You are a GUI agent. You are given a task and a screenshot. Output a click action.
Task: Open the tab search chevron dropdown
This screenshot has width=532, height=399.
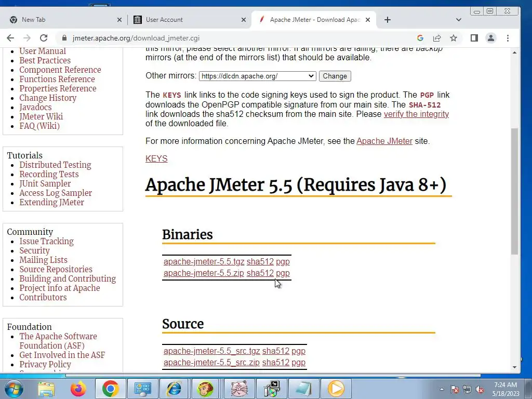459,20
